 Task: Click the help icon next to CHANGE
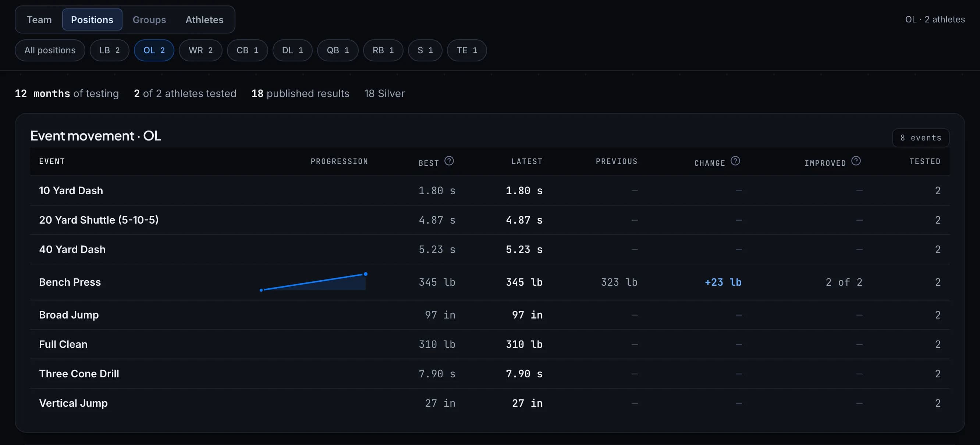[x=735, y=161]
